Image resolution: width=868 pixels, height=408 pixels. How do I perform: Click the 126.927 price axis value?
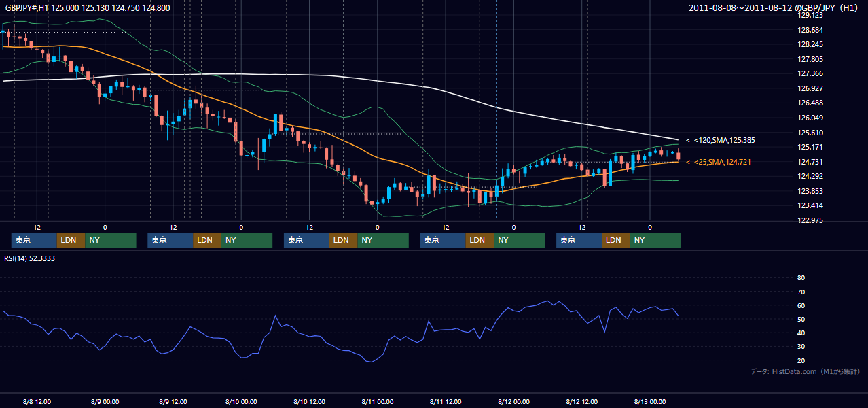pos(810,88)
